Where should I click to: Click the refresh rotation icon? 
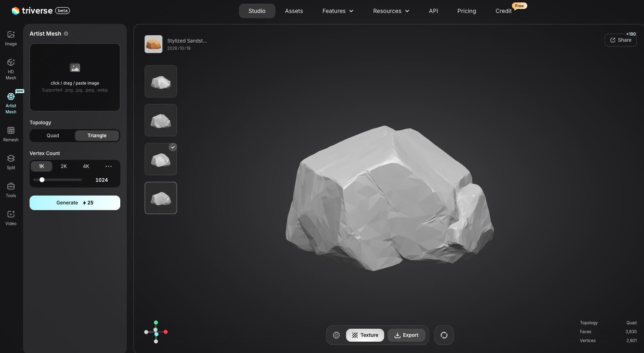coord(444,335)
